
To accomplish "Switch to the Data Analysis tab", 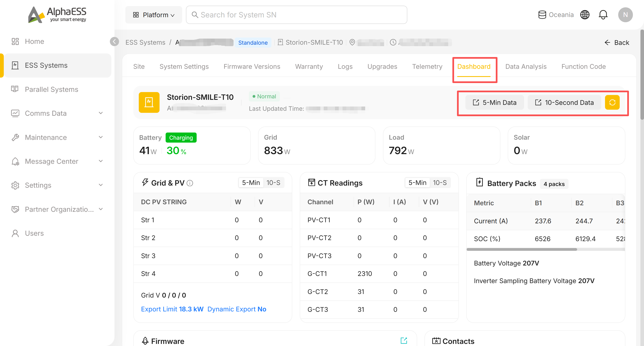I will [526, 66].
